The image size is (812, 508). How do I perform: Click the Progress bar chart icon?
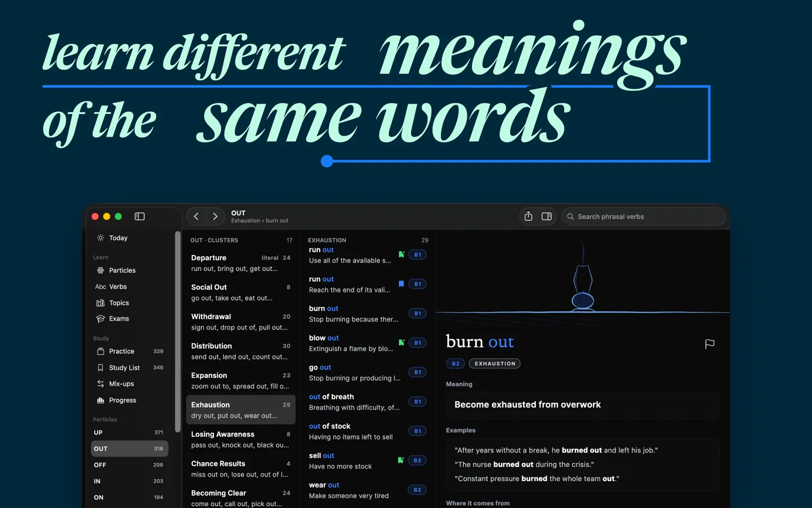pos(100,400)
